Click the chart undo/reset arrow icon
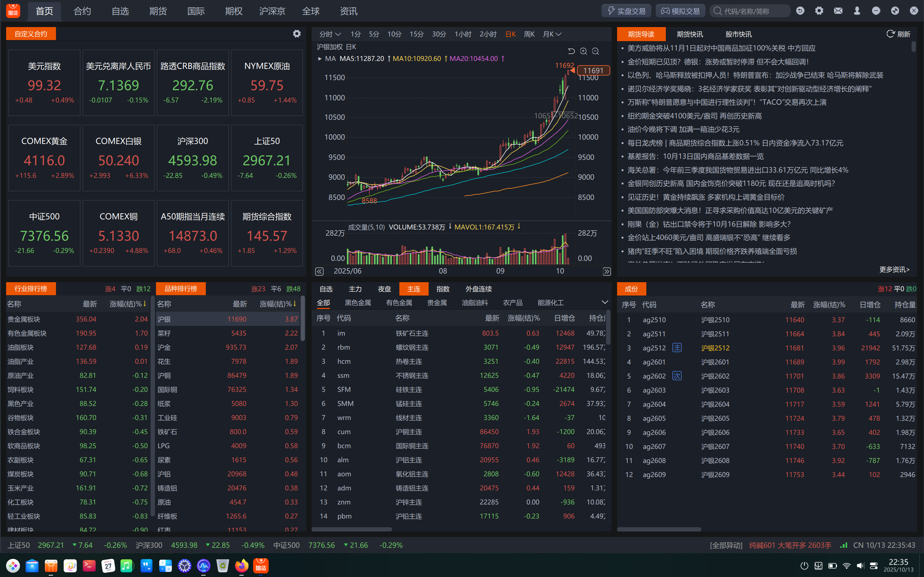Screen dimensions: 924x577 tap(571, 51)
